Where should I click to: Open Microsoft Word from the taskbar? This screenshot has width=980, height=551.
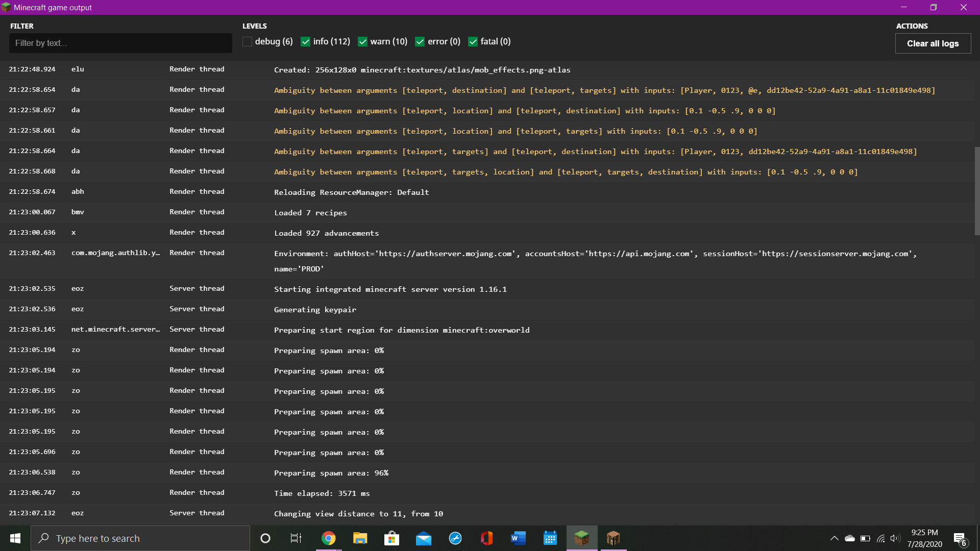[518, 538]
